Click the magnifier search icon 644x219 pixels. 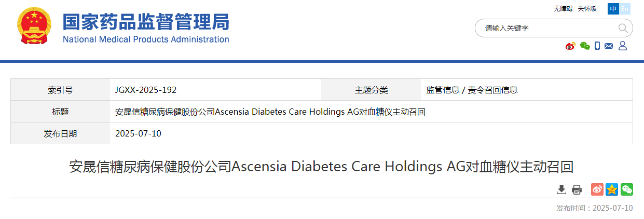pos(623,28)
